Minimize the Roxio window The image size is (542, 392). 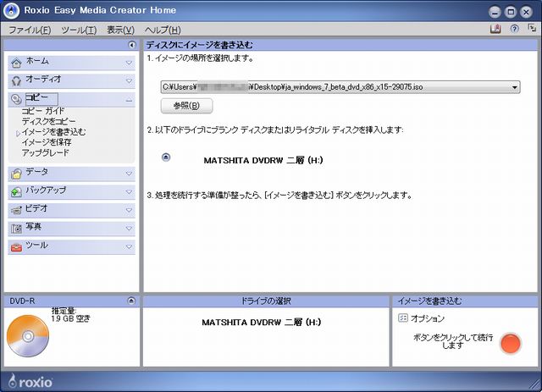(495, 13)
